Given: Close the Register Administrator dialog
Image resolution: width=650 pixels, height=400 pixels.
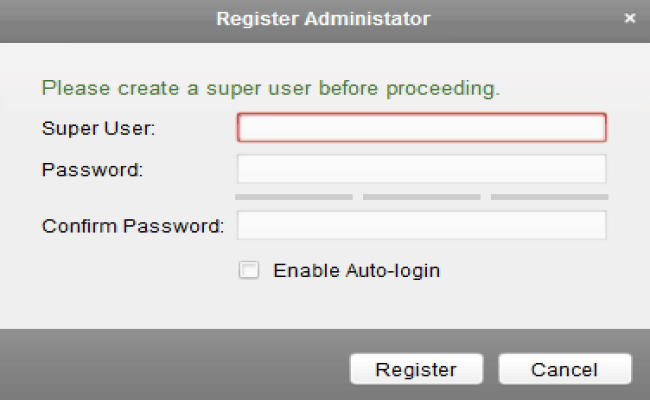Looking at the screenshot, I should (x=629, y=19).
